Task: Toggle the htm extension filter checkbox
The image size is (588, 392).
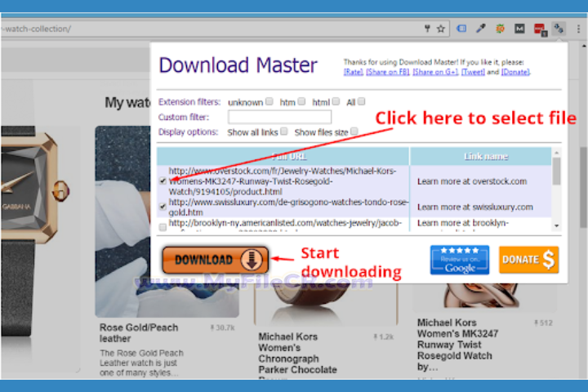Action: pos(301,101)
